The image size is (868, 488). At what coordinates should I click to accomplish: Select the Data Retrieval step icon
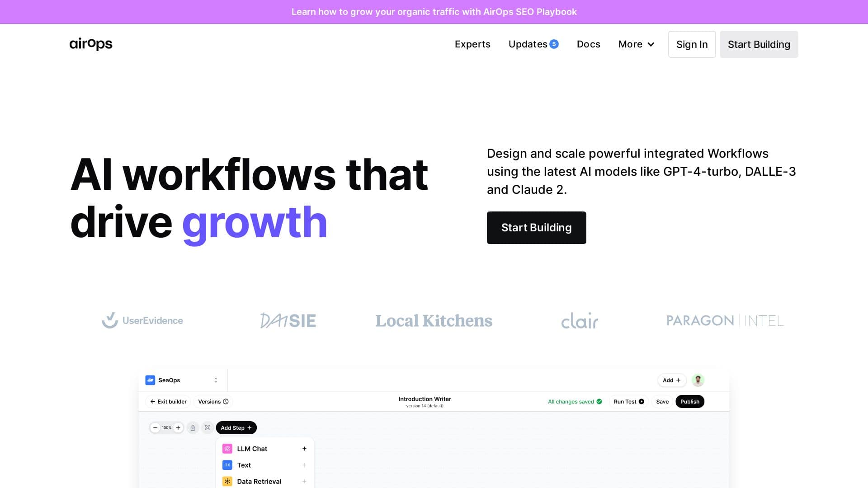tap(227, 481)
